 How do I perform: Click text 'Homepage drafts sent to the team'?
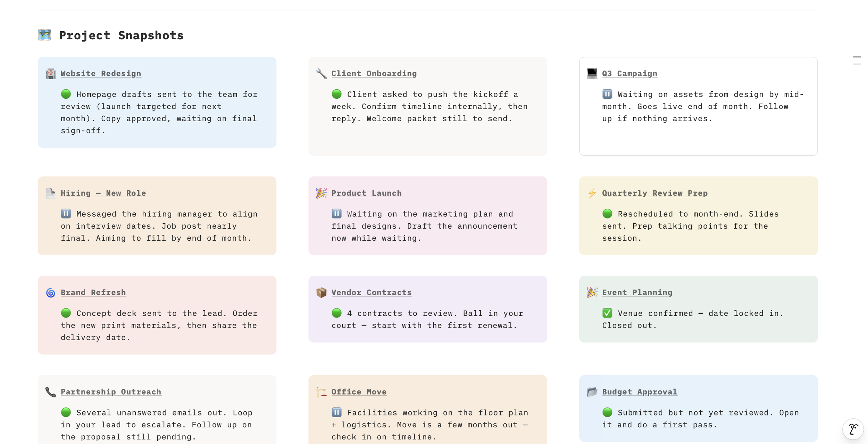point(156,94)
